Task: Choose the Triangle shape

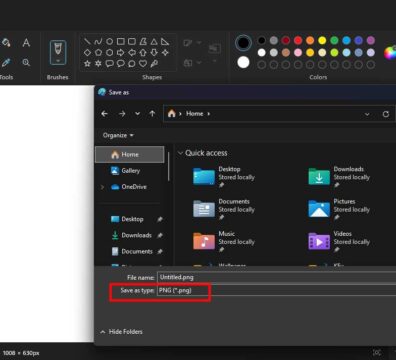Action: (x=154, y=42)
